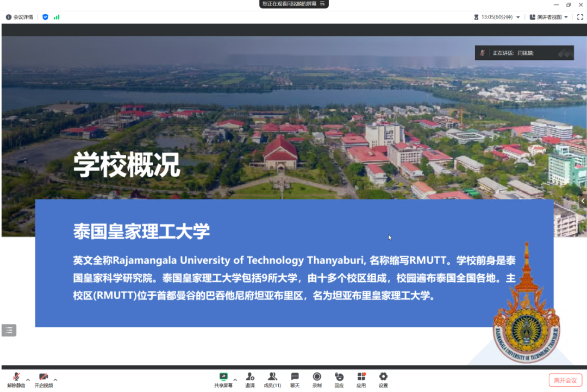Image resolution: width=587 pixels, height=392 pixels.
Task: Open the 聊天 chat window
Action: point(295,379)
